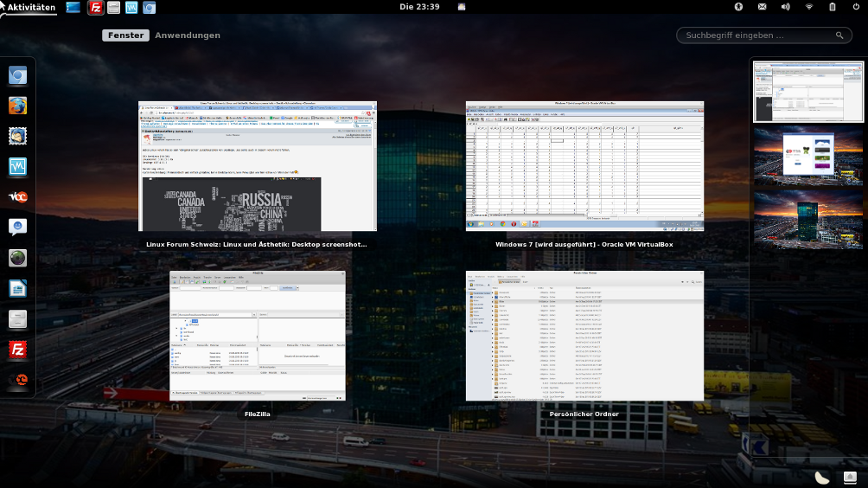
Task: Switch to the Anwendungen tab
Action: 188,35
